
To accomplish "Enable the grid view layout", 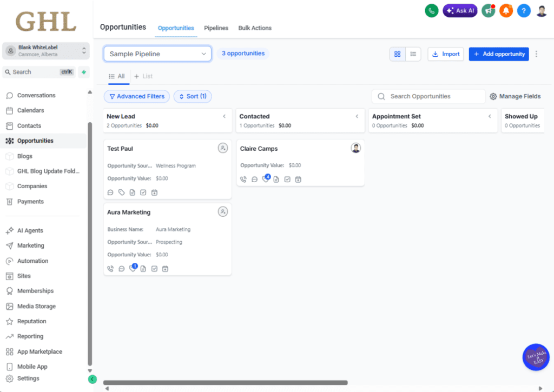I will tap(398, 54).
